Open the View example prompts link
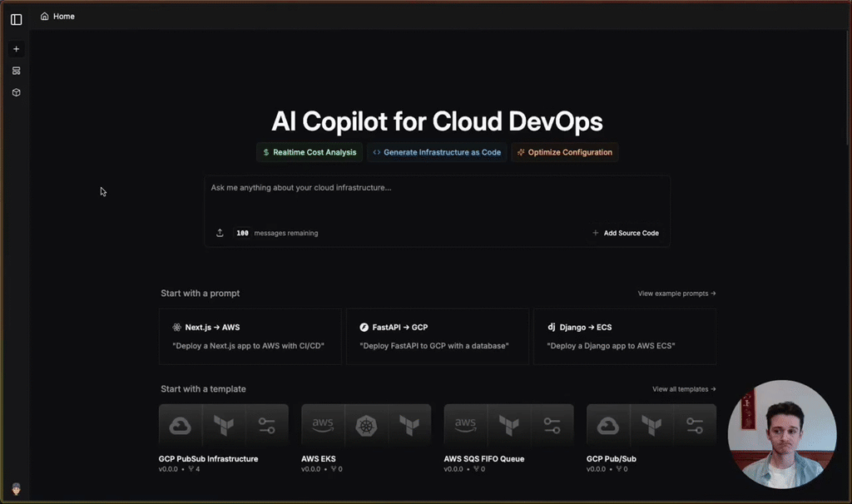Screen dimensions: 852x504 click(676, 294)
